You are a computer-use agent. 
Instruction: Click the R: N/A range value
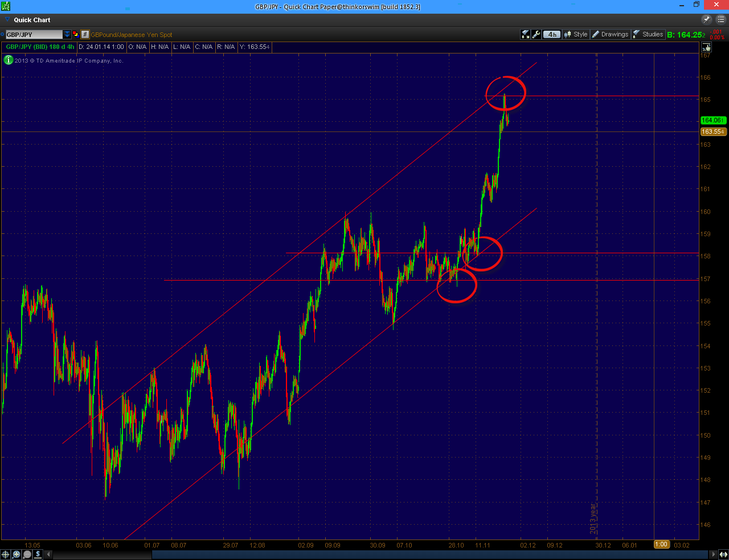pyautogui.click(x=226, y=47)
